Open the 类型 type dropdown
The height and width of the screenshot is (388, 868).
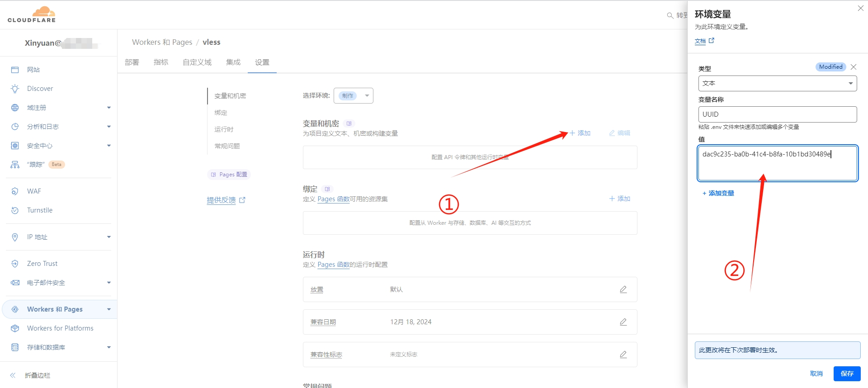[x=777, y=83]
